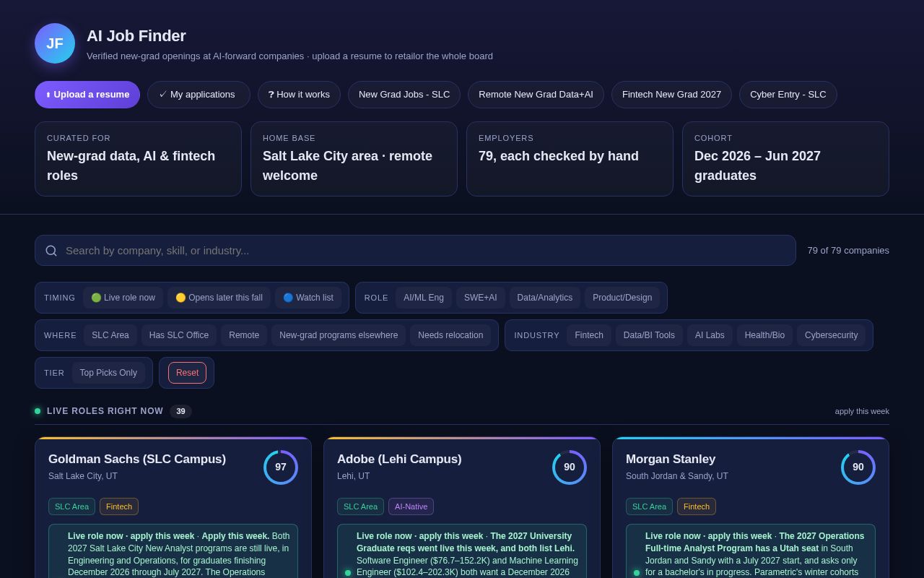Image resolution: width=924 pixels, height=578 pixels.
Task: Open Morgan Stanley card title
Action: point(671,460)
